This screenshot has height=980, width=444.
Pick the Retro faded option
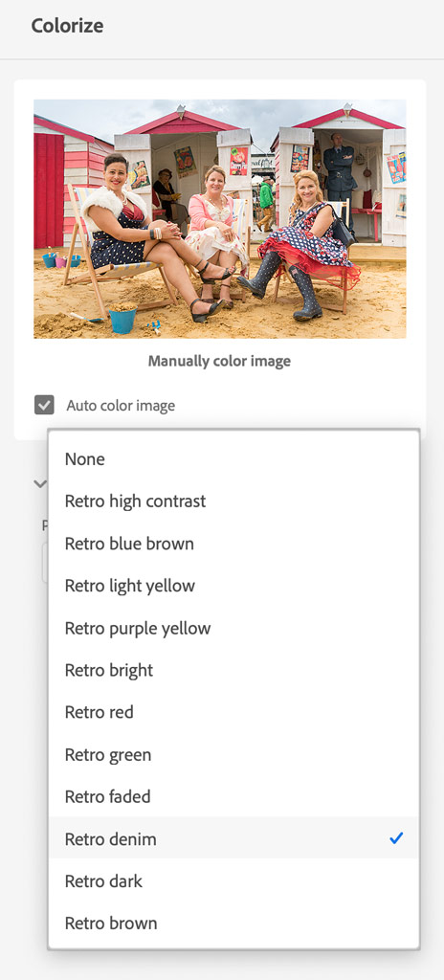point(233,797)
